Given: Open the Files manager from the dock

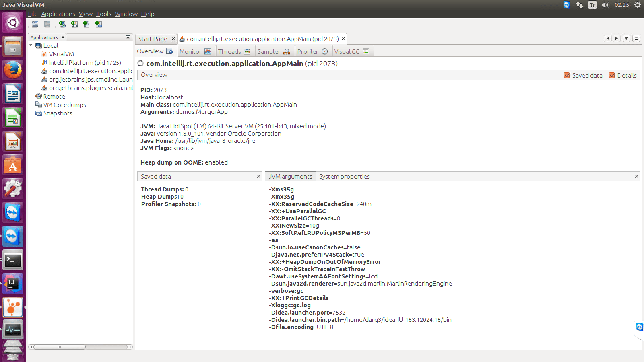Looking at the screenshot, I should [13, 46].
